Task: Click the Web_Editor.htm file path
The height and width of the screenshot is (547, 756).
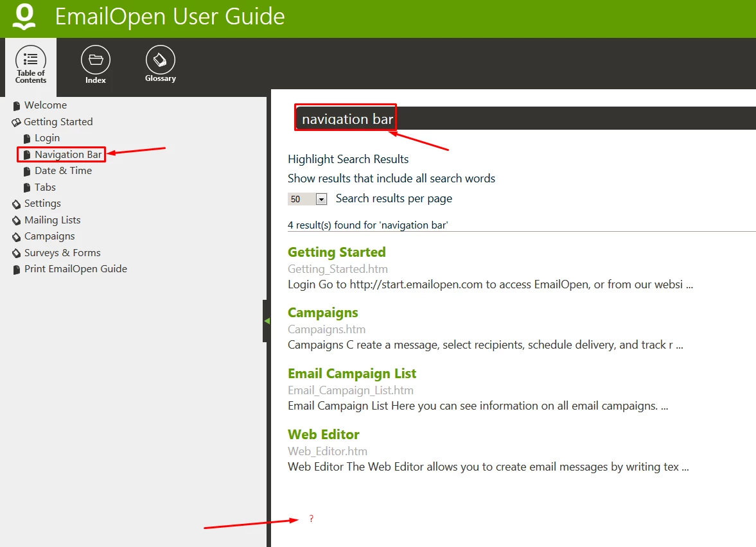Action: tap(328, 451)
